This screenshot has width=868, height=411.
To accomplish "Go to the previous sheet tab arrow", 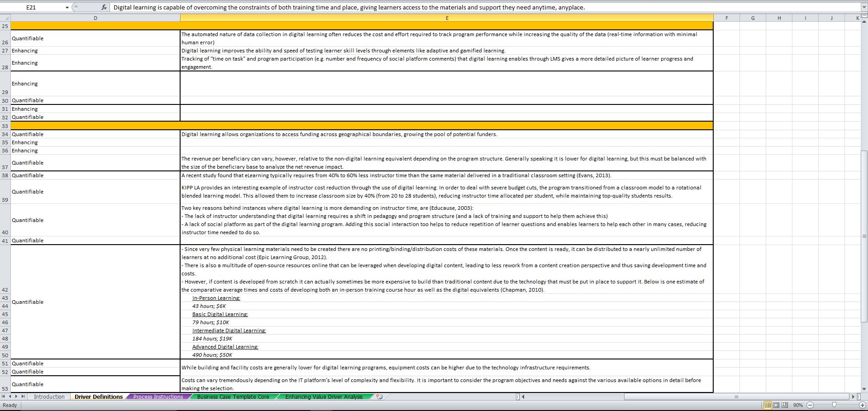I will (10, 397).
